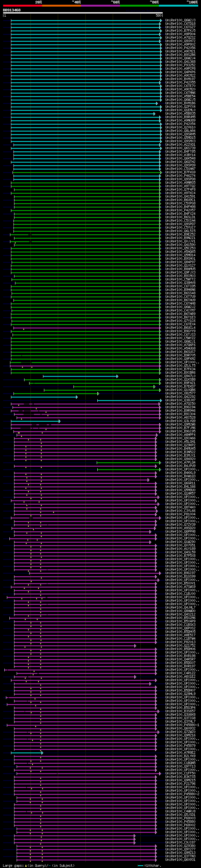Select hit label UniRef100_Q947L0

(x=180, y=376)
